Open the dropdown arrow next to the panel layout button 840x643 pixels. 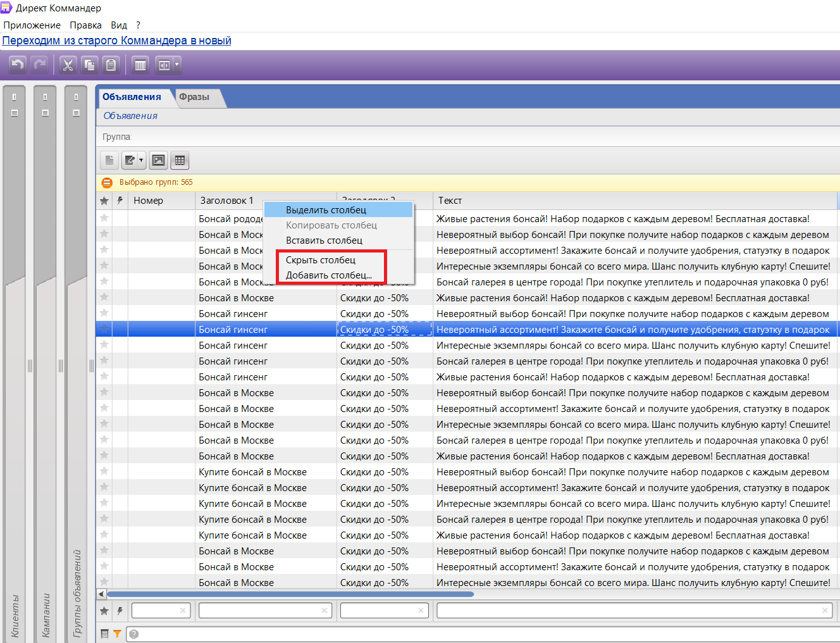[176, 65]
